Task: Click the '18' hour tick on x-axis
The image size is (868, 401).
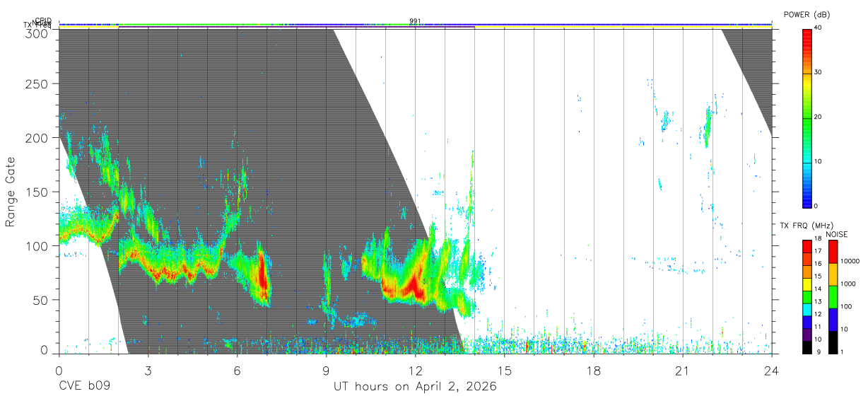Action: pos(594,371)
